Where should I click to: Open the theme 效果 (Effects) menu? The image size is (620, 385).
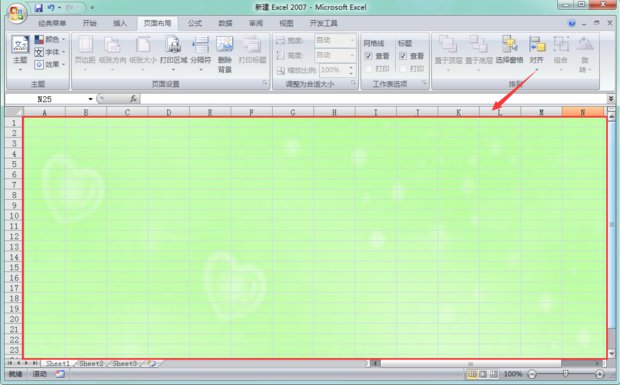pos(50,64)
